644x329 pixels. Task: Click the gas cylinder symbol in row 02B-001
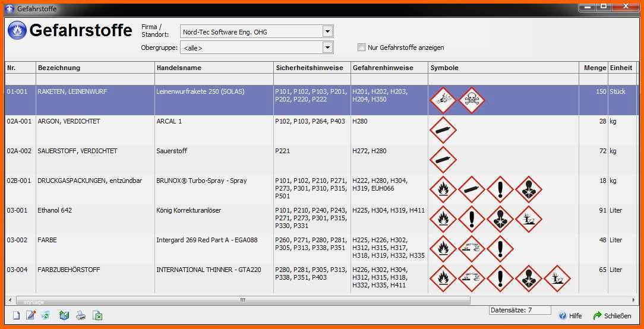click(x=472, y=189)
